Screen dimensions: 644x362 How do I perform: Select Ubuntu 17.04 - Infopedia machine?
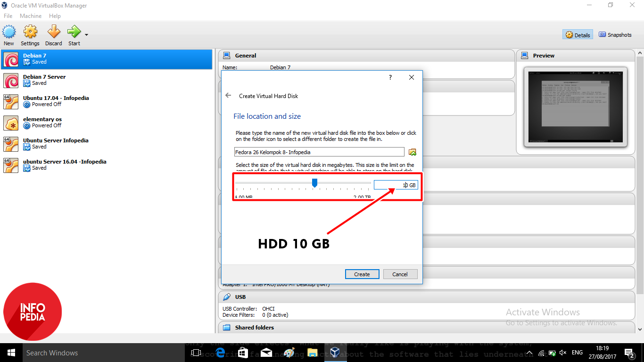pos(107,101)
